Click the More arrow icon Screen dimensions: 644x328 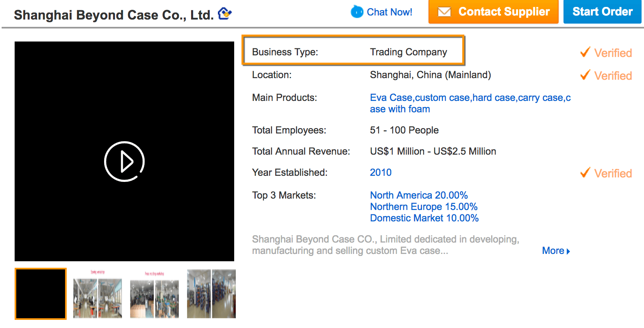point(568,251)
